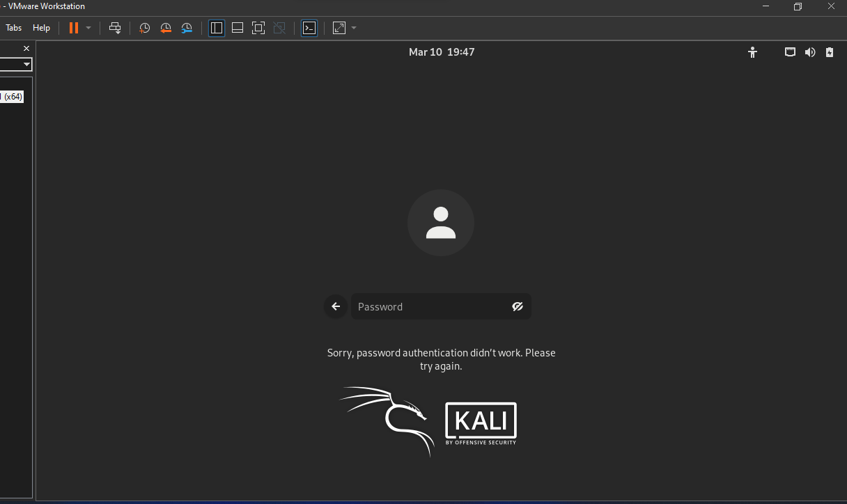Open the Tabs menu
The image size is (847, 504).
click(x=14, y=28)
